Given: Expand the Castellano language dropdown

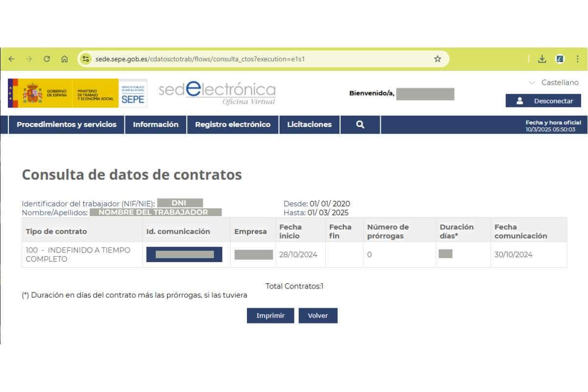Looking at the screenshot, I should [554, 83].
